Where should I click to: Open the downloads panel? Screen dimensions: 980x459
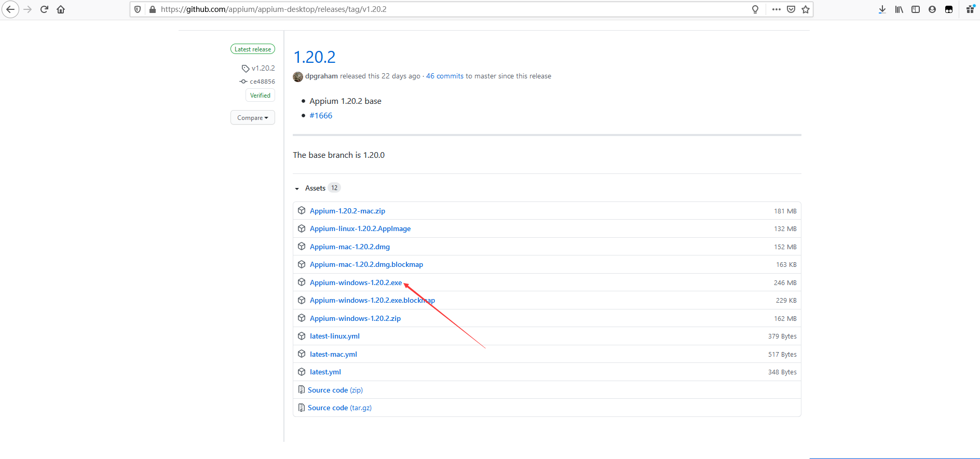(x=882, y=9)
